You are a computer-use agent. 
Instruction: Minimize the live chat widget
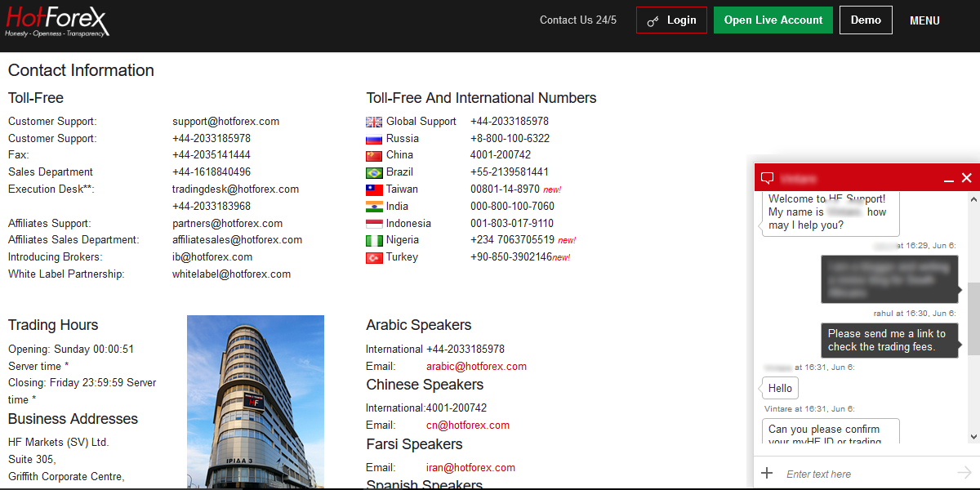point(949,179)
